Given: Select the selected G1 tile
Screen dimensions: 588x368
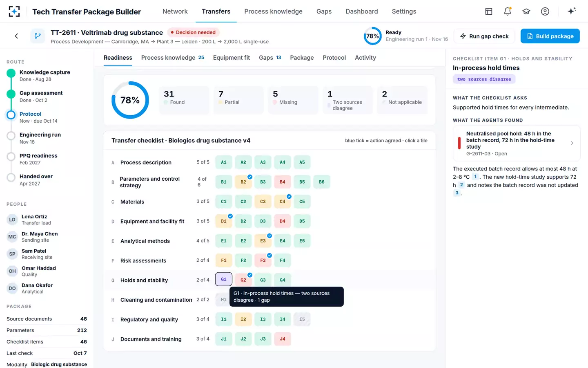Looking at the screenshot, I should [224, 279].
